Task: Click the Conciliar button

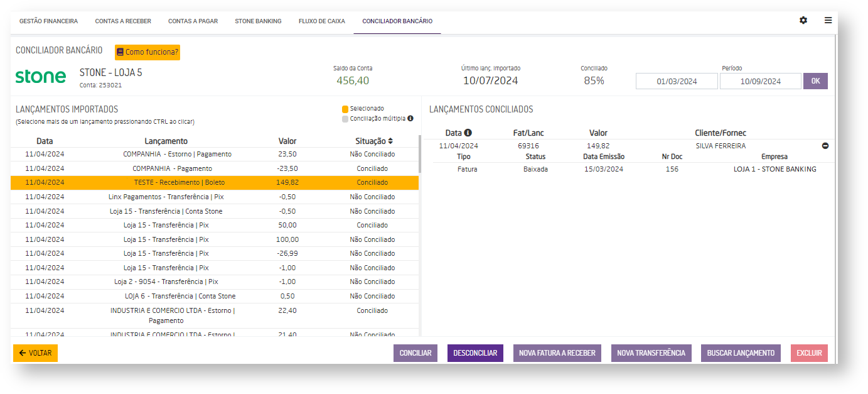Action: coord(415,353)
